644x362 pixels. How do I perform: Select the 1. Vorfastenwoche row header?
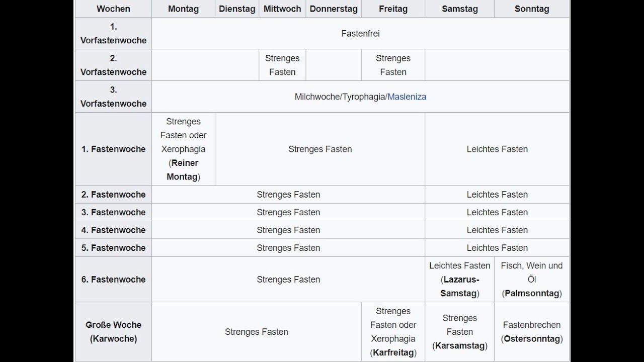[x=113, y=33]
